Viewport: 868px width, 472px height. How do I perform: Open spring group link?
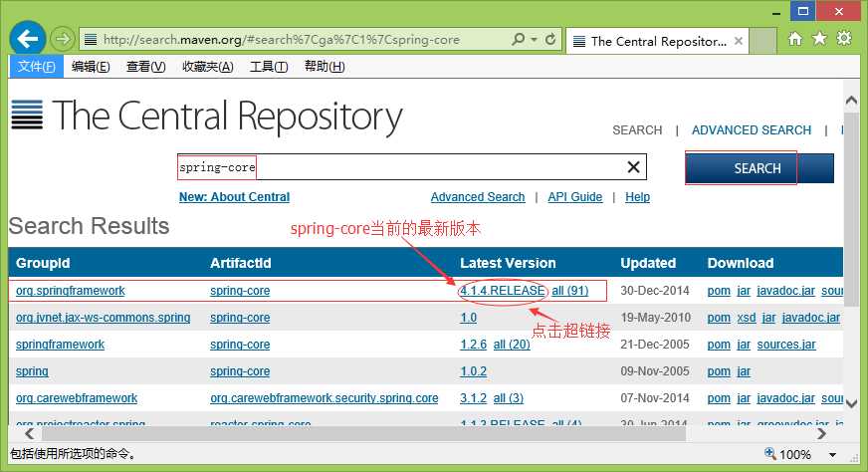32,371
